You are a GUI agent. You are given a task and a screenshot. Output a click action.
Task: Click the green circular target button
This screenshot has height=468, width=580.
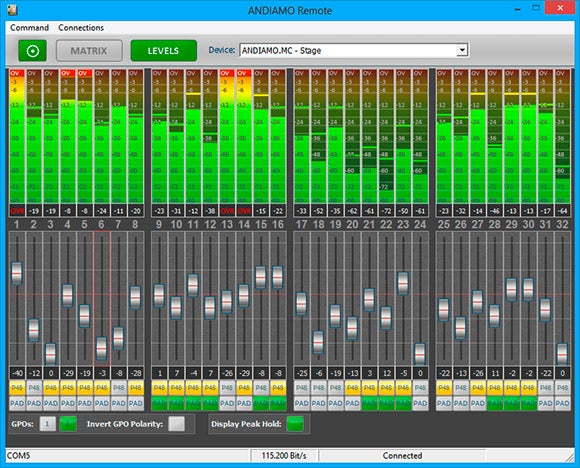(33, 51)
